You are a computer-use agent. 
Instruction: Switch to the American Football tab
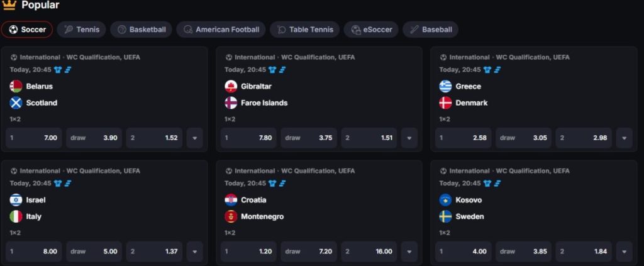tap(221, 30)
